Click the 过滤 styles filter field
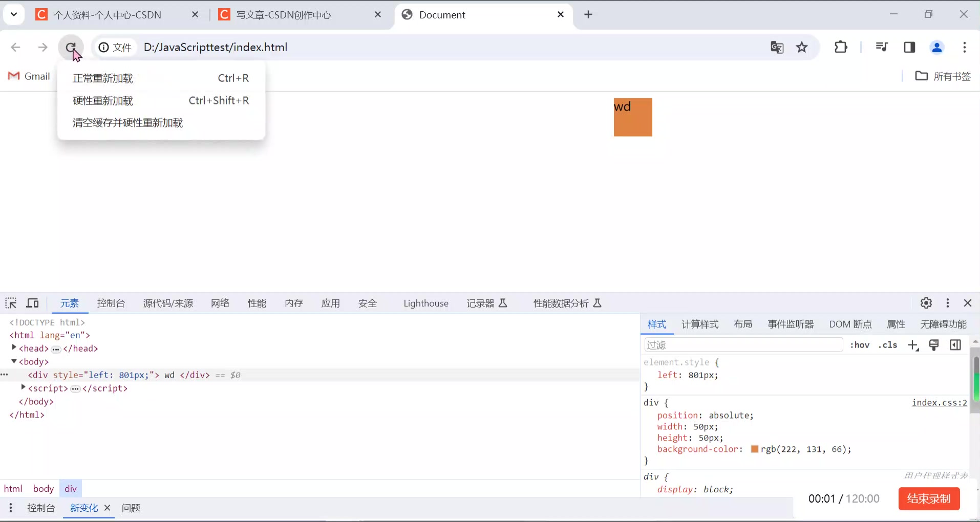 click(743, 345)
